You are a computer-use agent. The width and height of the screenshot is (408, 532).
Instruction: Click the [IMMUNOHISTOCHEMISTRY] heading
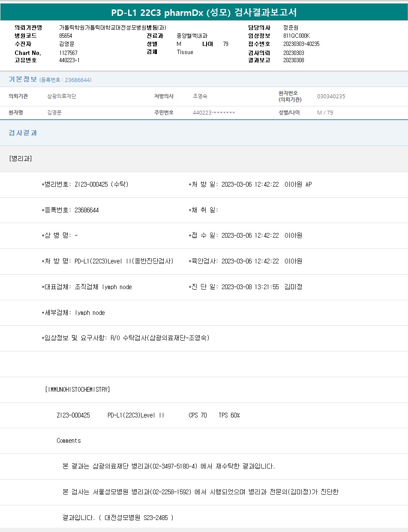(x=78, y=390)
